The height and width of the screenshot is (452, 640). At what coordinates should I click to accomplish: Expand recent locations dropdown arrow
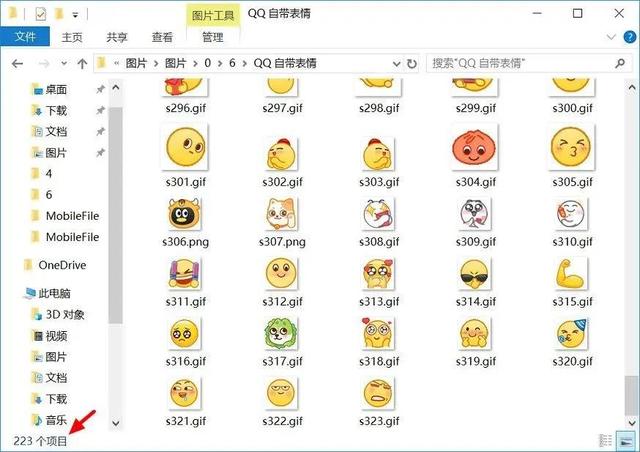click(64, 64)
